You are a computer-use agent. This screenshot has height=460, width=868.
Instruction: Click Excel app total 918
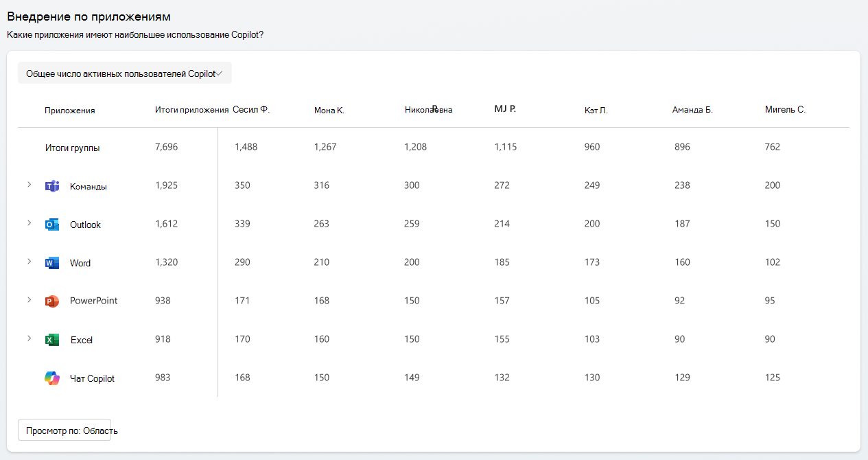[x=163, y=339]
